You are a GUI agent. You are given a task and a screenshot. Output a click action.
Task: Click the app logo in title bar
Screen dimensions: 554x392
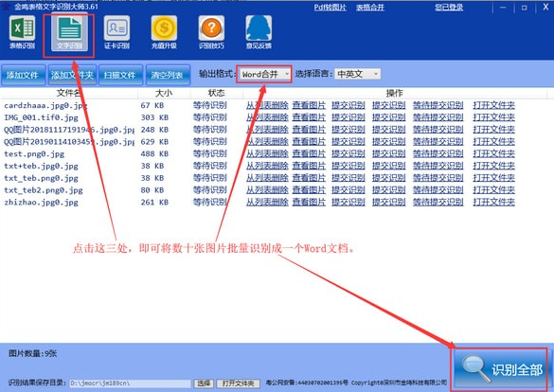7,7
